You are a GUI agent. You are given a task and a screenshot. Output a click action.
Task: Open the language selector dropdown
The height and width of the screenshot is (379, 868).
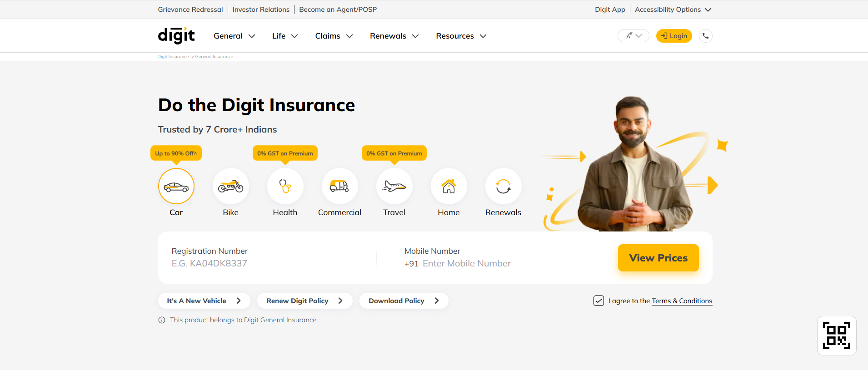pyautogui.click(x=634, y=36)
